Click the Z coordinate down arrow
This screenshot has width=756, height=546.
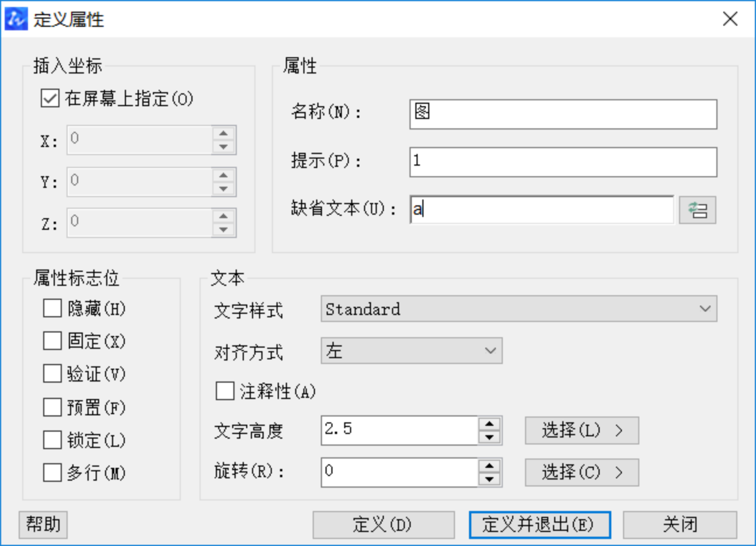(x=223, y=229)
